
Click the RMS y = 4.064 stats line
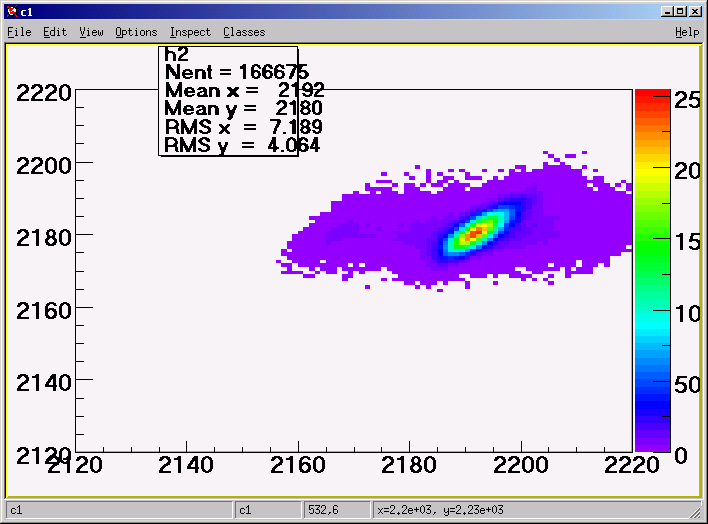point(242,145)
